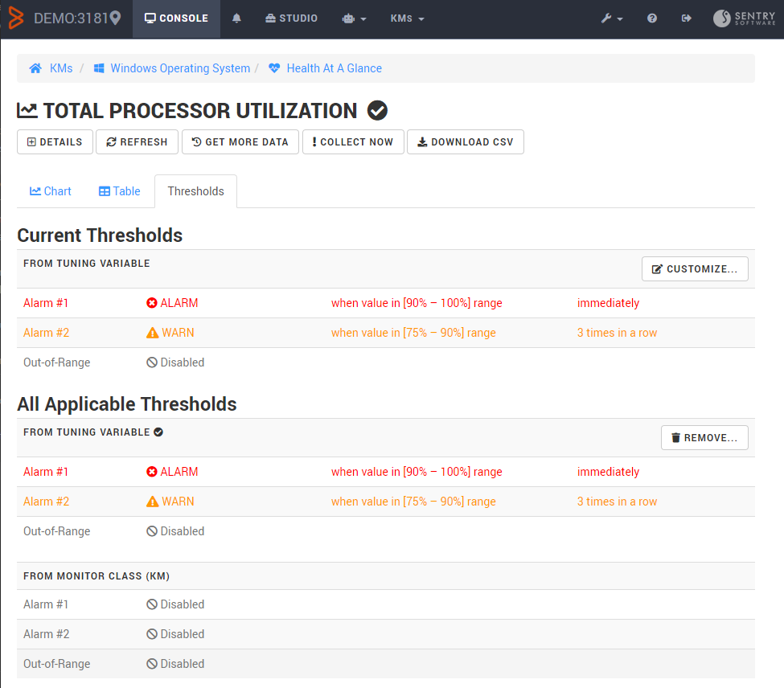784x688 pixels.
Task: Expand the wrench dropdown arrow
Action: [619, 18]
